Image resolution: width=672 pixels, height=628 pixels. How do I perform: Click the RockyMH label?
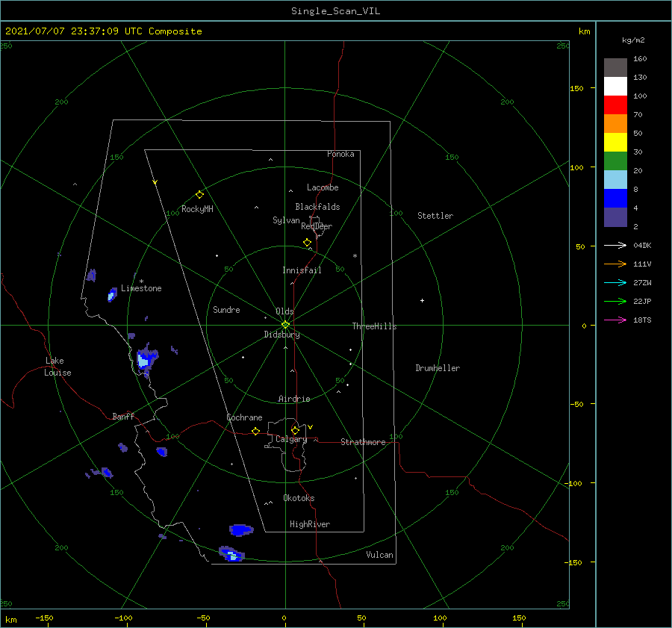(197, 209)
